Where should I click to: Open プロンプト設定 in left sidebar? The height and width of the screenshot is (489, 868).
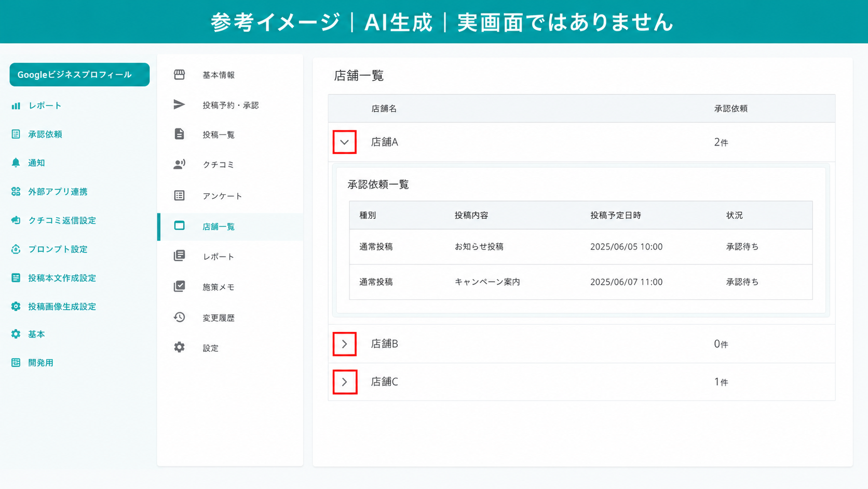point(58,249)
